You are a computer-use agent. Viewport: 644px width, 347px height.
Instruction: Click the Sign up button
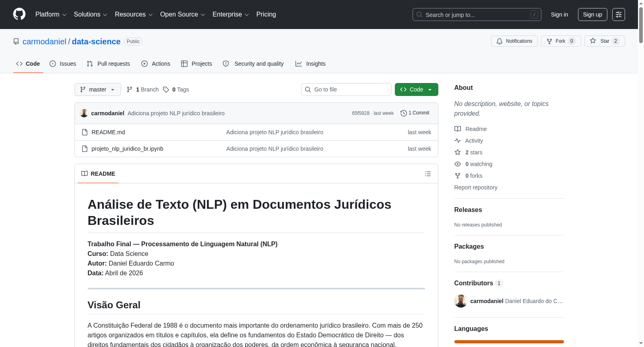[x=592, y=15]
